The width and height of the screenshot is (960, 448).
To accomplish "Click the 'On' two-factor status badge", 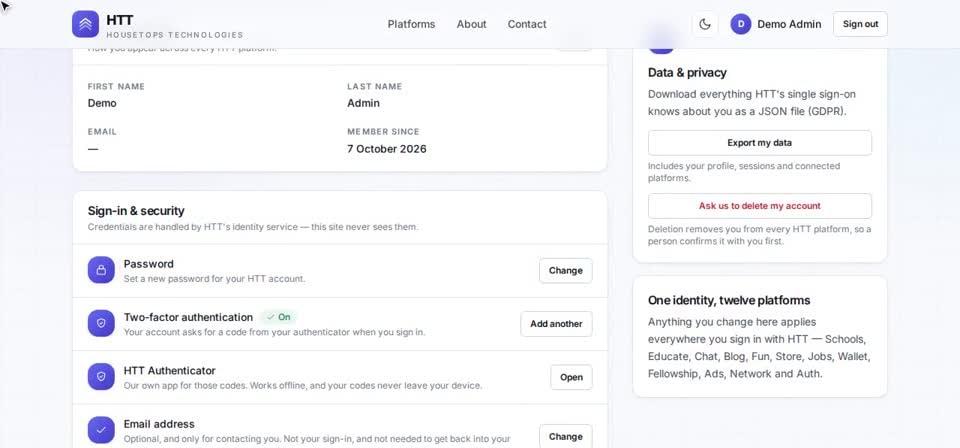I will tap(279, 317).
